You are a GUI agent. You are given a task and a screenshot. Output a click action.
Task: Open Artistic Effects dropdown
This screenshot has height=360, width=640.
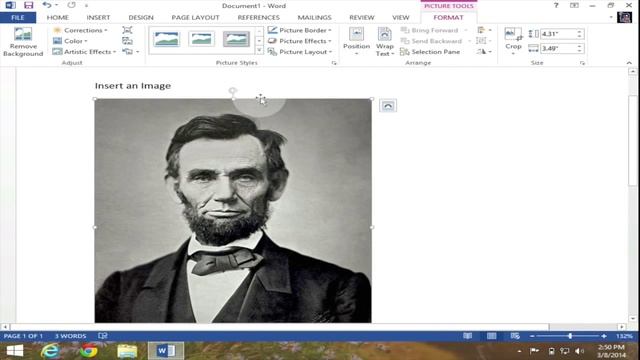tap(84, 52)
